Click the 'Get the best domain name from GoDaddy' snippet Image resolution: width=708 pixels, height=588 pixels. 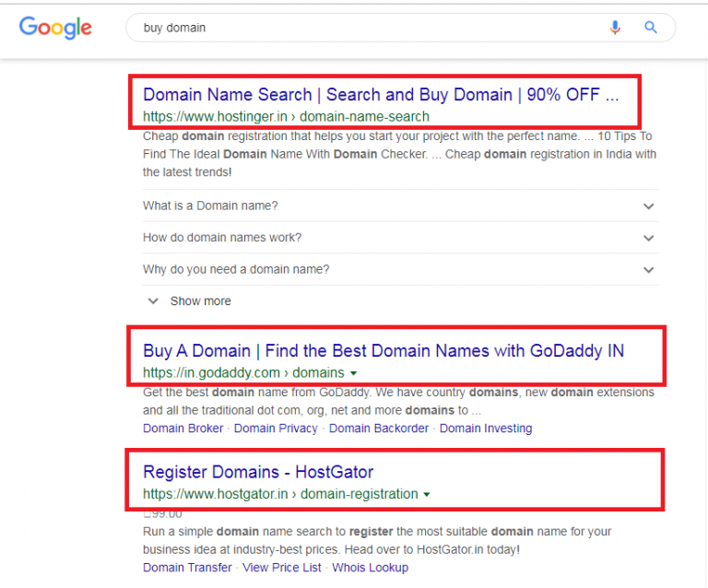398,401
